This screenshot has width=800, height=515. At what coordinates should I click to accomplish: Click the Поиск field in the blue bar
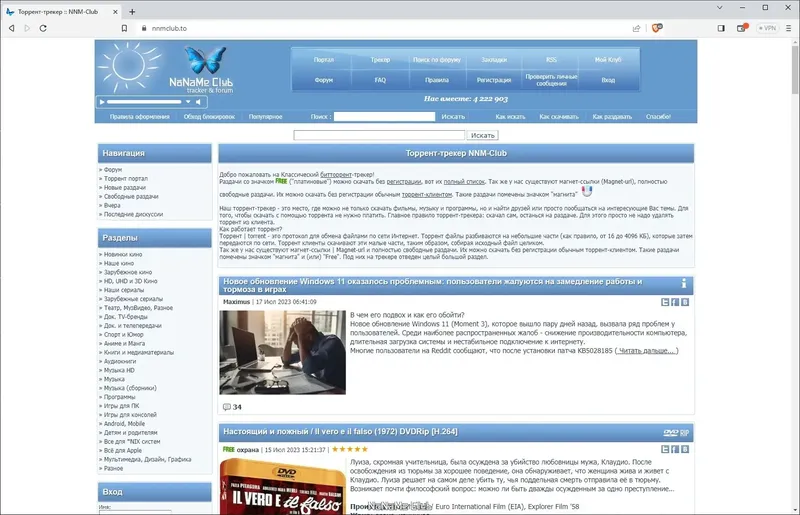coord(384,116)
